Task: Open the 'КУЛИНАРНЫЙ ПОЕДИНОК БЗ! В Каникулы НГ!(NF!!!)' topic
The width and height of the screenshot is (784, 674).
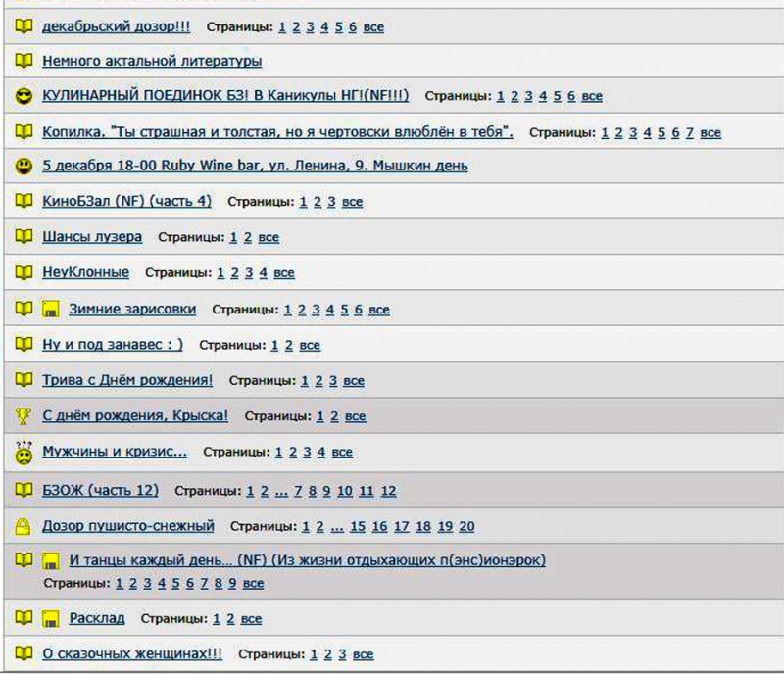Action: 225,95
